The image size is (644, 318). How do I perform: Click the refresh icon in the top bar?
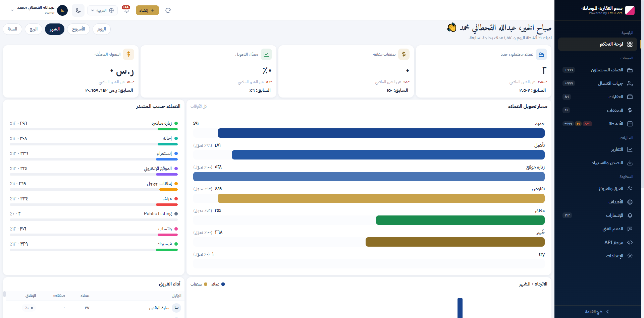pyautogui.click(x=168, y=10)
